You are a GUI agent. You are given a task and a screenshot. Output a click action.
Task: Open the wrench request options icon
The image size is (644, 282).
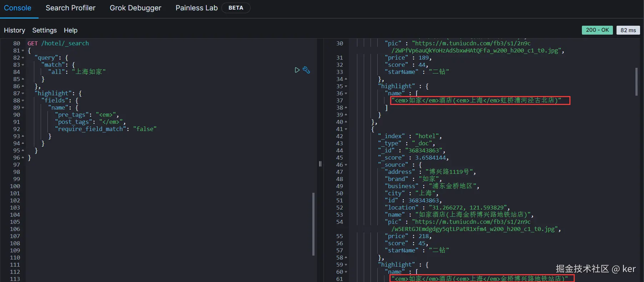(306, 70)
